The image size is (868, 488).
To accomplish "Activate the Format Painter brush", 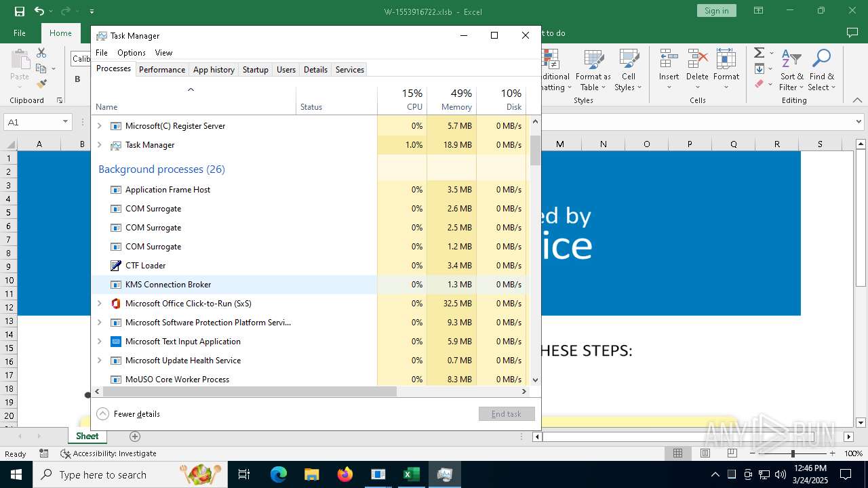I will (41, 84).
